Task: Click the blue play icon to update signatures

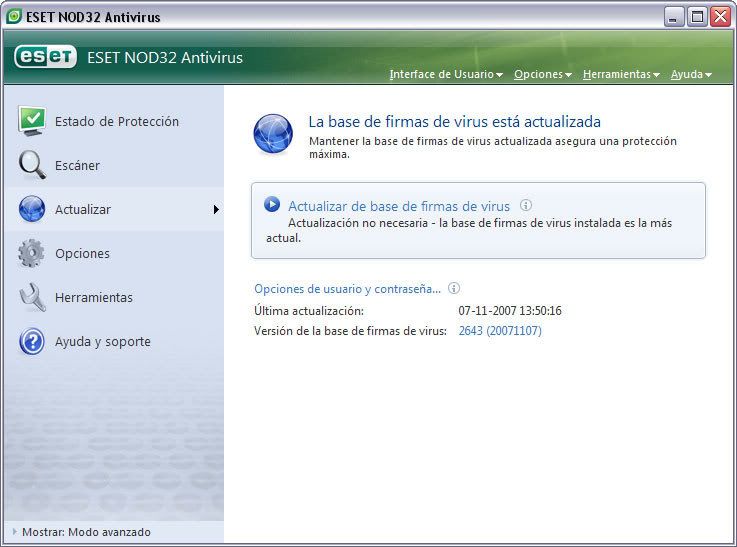Action: (x=272, y=204)
